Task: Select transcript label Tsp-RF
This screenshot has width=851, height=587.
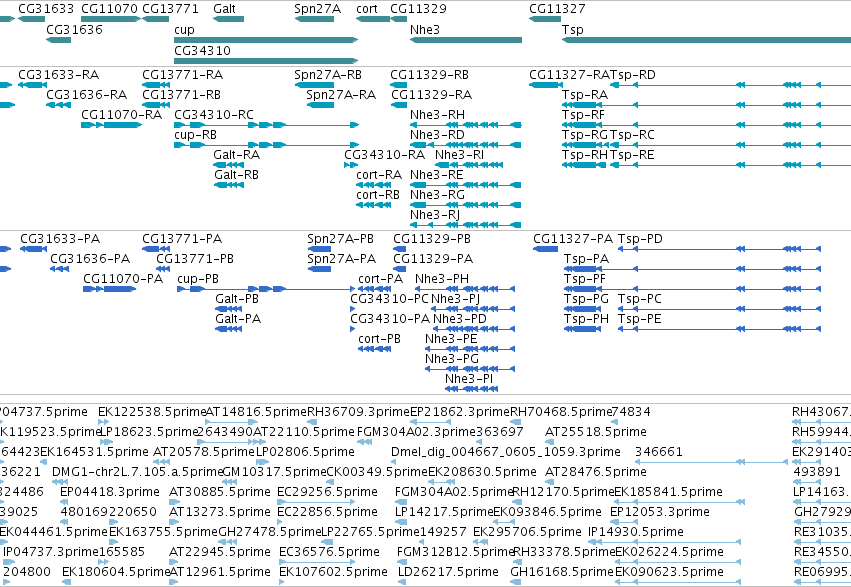Action: point(583,114)
